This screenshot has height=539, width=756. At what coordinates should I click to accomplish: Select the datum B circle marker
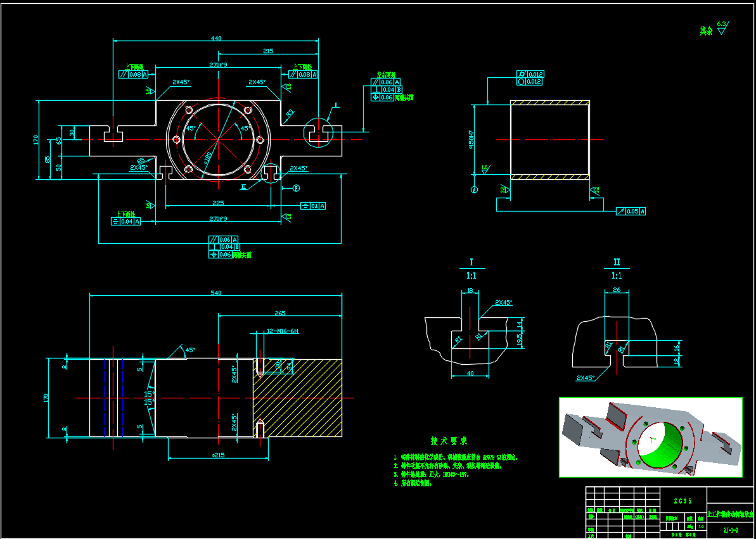pyautogui.click(x=295, y=188)
